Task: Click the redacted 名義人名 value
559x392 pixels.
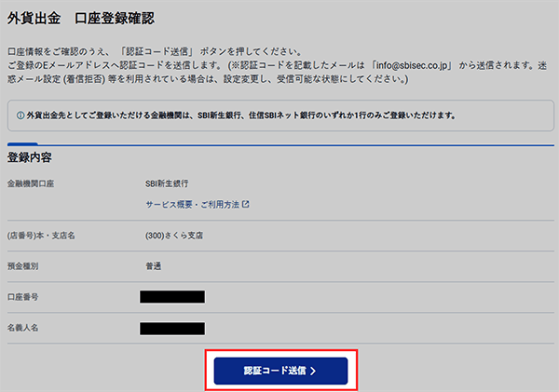Action: pos(172,328)
